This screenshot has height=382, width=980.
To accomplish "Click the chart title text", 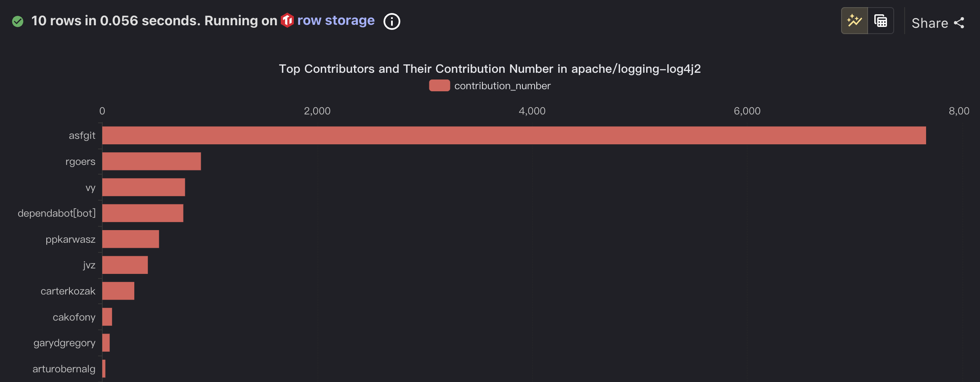I will 490,69.
